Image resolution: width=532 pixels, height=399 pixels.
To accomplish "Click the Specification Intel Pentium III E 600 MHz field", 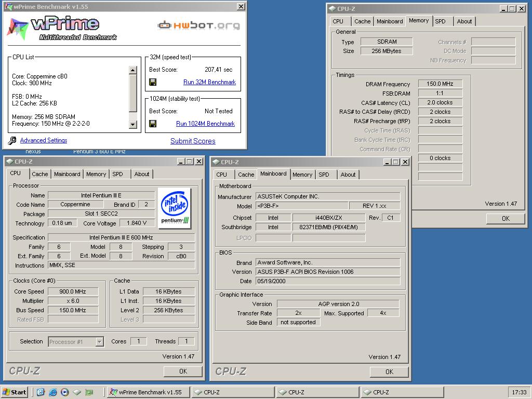I will [122, 237].
